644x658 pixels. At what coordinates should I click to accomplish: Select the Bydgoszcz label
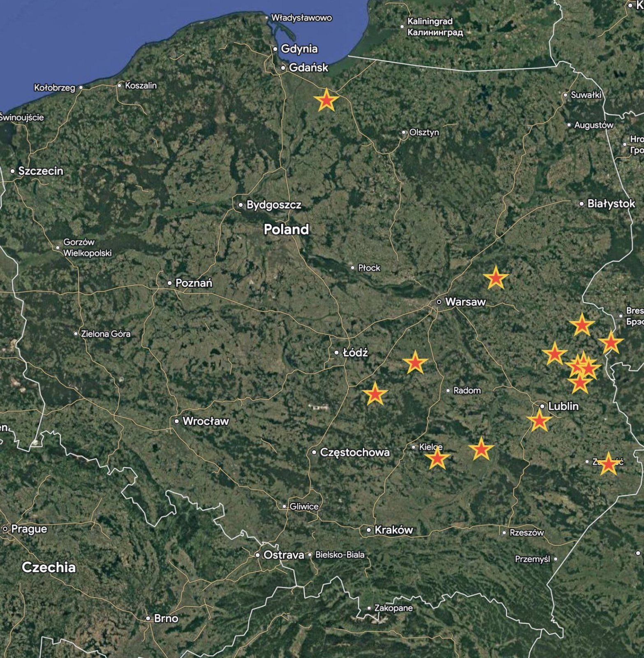coord(274,205)
